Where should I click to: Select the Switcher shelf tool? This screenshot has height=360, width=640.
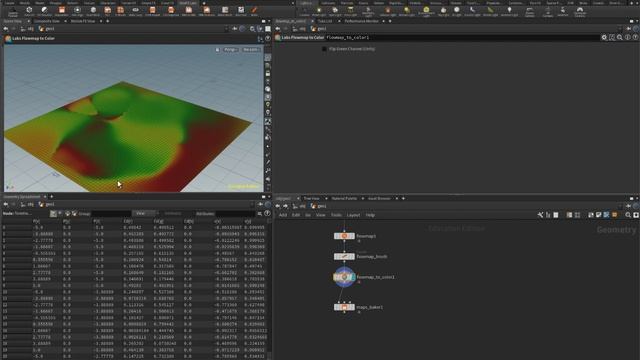coord(562,11)
